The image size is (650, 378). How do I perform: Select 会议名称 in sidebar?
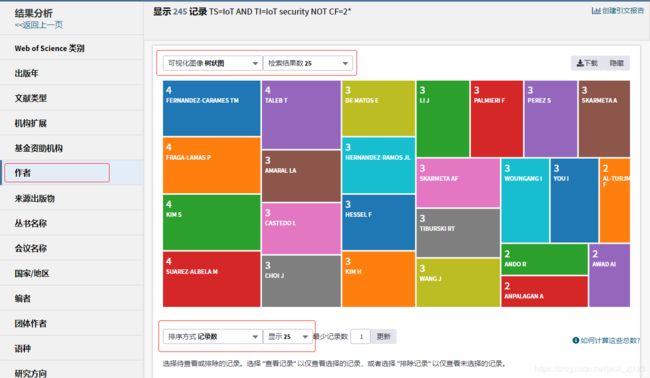click(x=72, y=248)
